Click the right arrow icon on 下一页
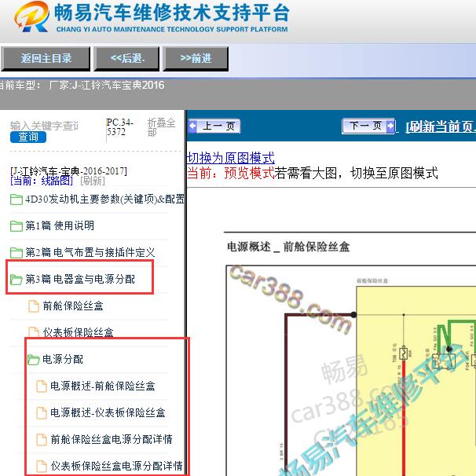 click(x=390, y=126)
